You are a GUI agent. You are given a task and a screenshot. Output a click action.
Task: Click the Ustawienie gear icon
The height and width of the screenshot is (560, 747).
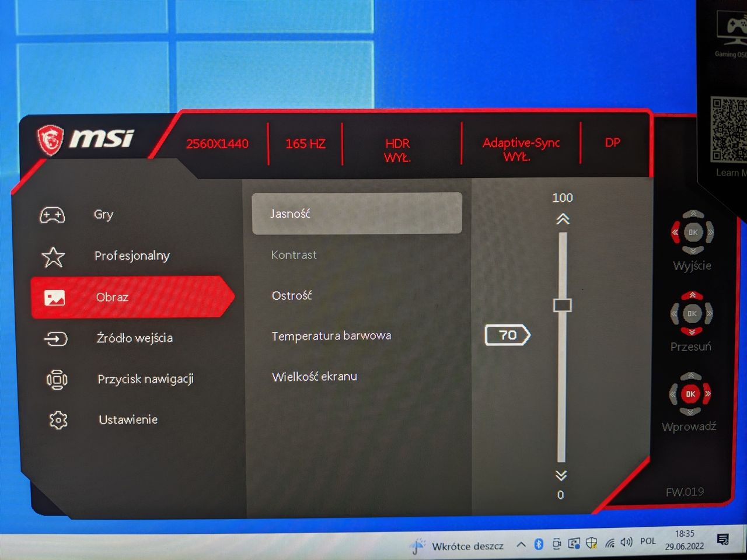click(58, 420)
